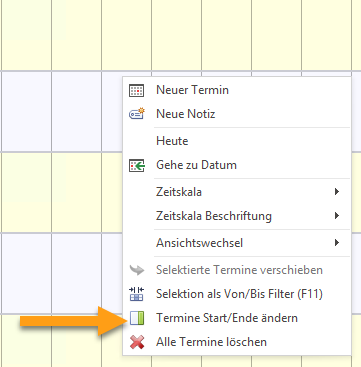Open the Ansichtswechsel menu item
The height and width of the screenshot is (367, 361).
237,243
